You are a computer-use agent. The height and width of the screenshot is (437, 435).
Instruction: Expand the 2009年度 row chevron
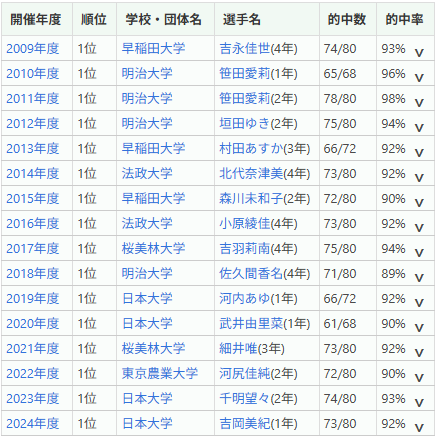[419, 53]
